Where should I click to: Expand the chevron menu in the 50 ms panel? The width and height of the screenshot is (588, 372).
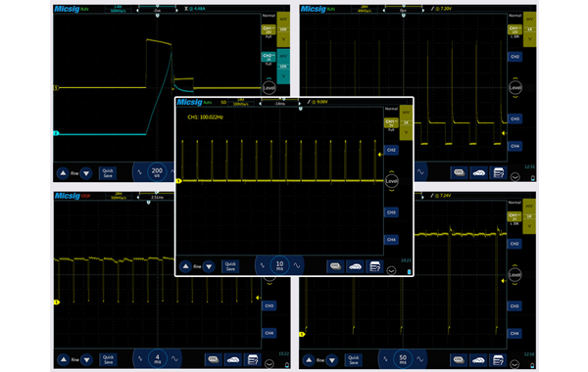(x=514, y=364)
